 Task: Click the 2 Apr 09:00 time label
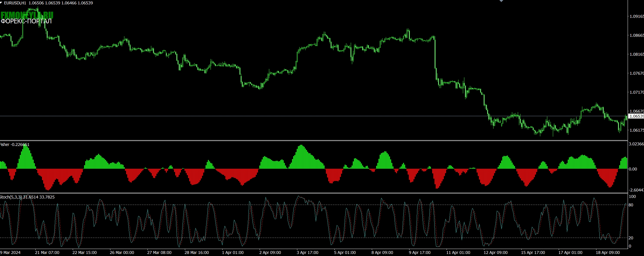(x=270, y=252)
